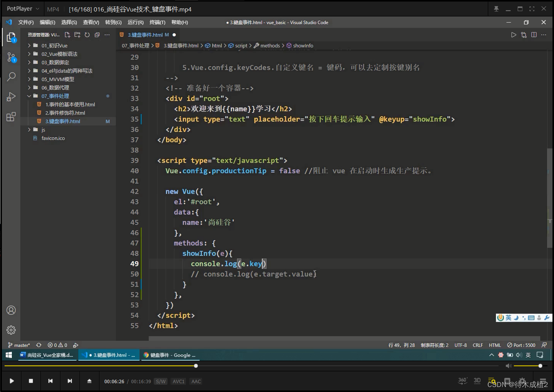
Task: Open the 终端(T) menu
Action: point(158,22)
